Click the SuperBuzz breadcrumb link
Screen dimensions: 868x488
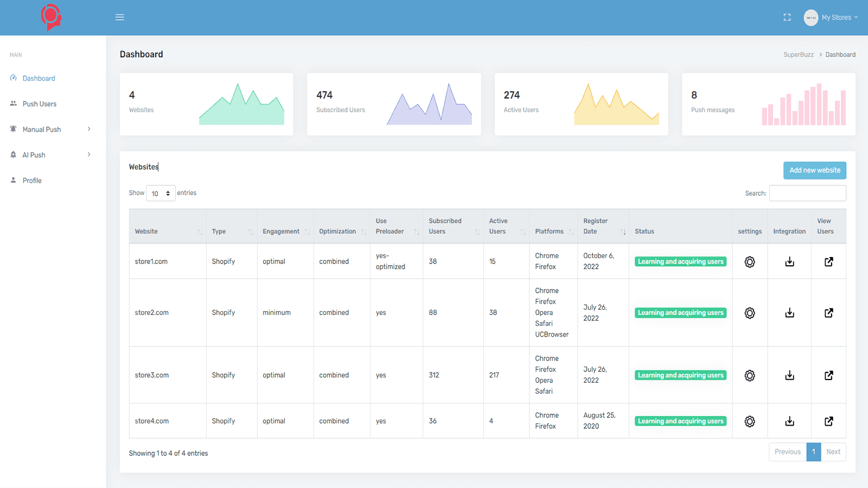tap(798, 55)
